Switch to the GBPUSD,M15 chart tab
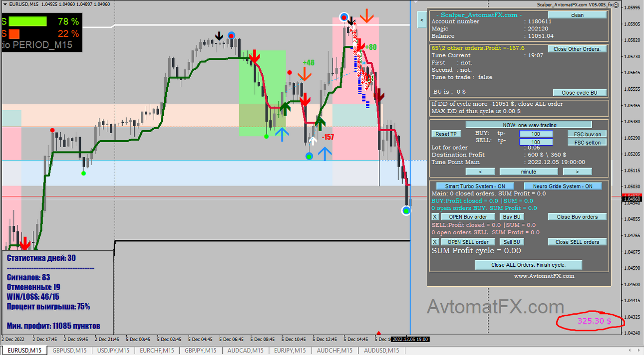The image size is (644, 355). point(69,351)
